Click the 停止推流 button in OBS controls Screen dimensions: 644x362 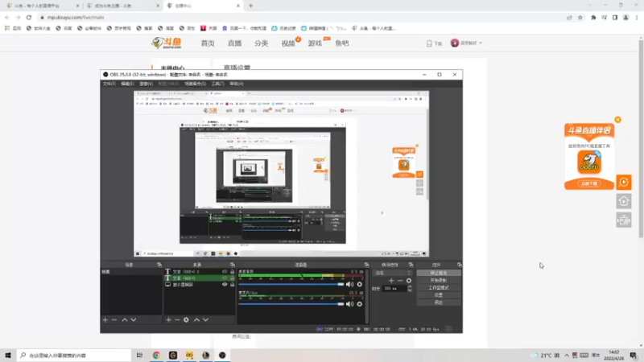[x=438, y=273]
